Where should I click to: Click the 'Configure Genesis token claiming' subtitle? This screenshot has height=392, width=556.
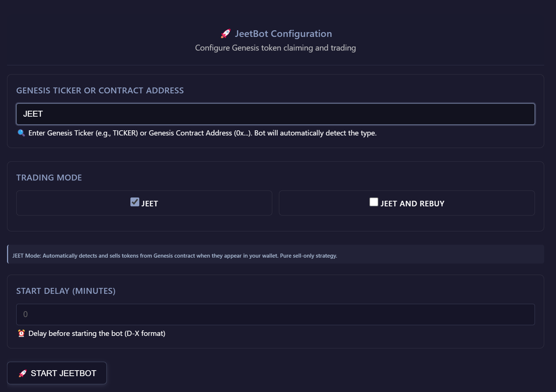pyautogui.click(x=275, y=48)
